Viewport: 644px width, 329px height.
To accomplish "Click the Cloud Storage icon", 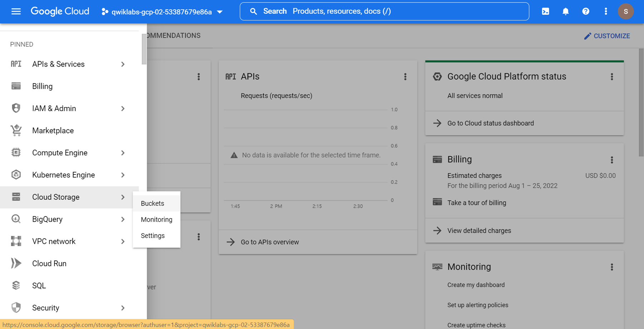I will click(x=16, y=197).
